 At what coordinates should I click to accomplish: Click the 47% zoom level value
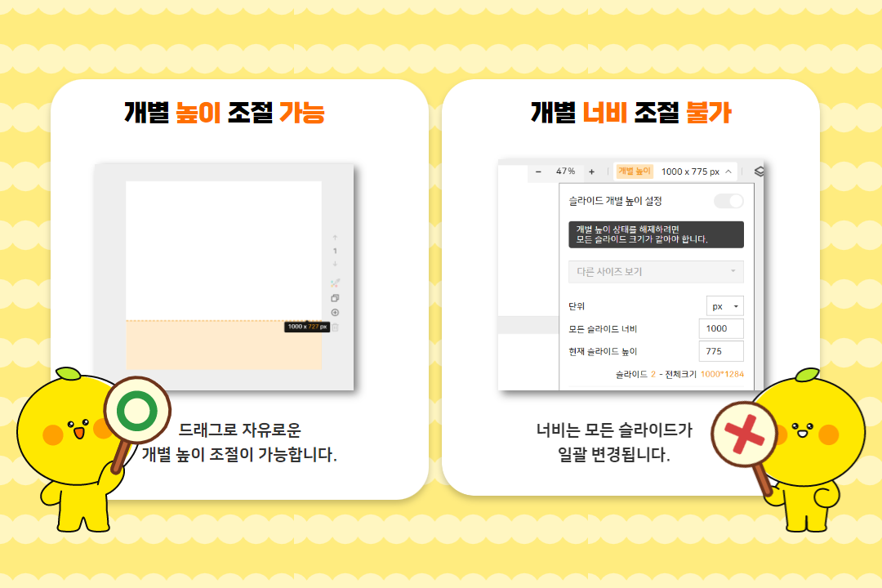pyautogui.click(x=565, y=171)
